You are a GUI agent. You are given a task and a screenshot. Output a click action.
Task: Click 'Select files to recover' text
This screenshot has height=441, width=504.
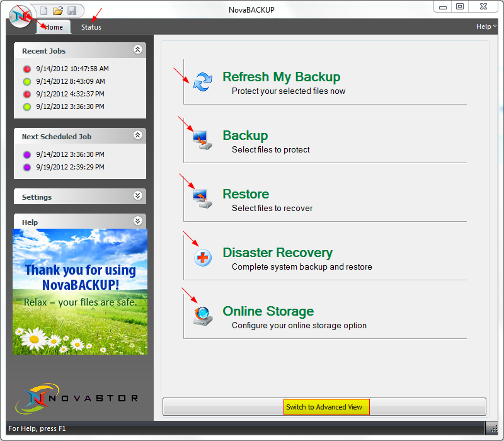coord(272,209)
